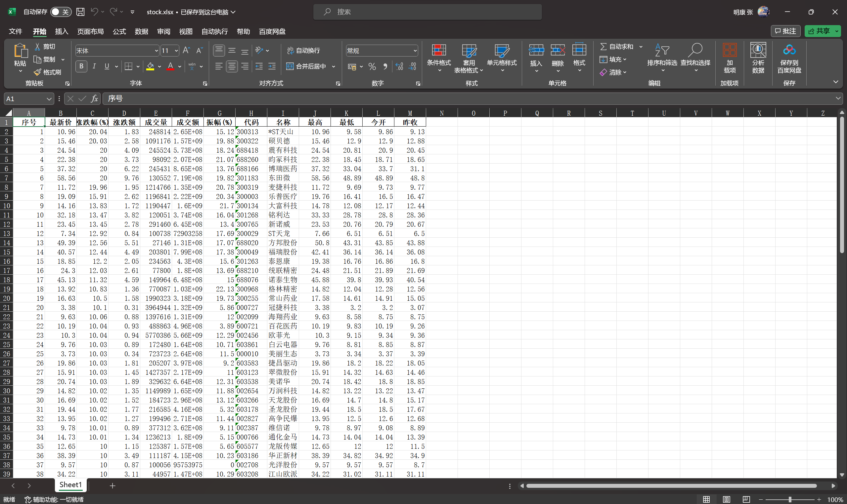Open Sort and Filter tool
Image resolution: width=847 pixels, height=504 pixels.
click(x=662, y=51)
